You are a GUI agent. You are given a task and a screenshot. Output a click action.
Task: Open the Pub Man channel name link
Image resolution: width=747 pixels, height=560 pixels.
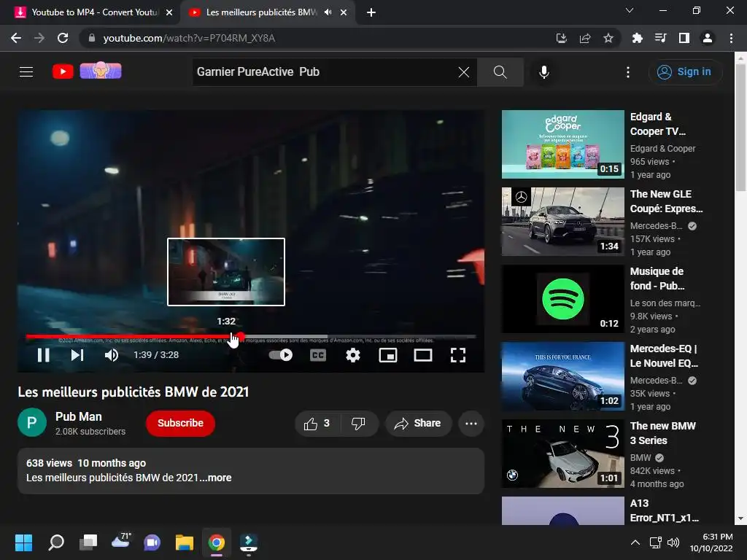point(79,416)
